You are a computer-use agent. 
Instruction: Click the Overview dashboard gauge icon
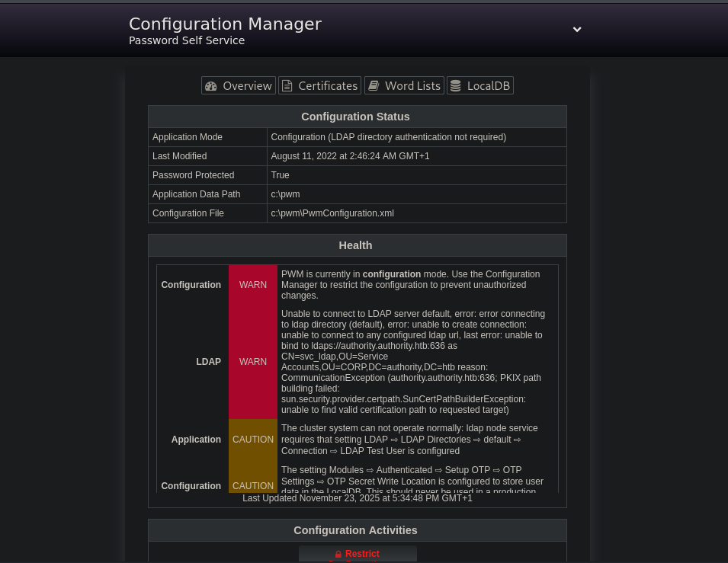pos(211,86)
